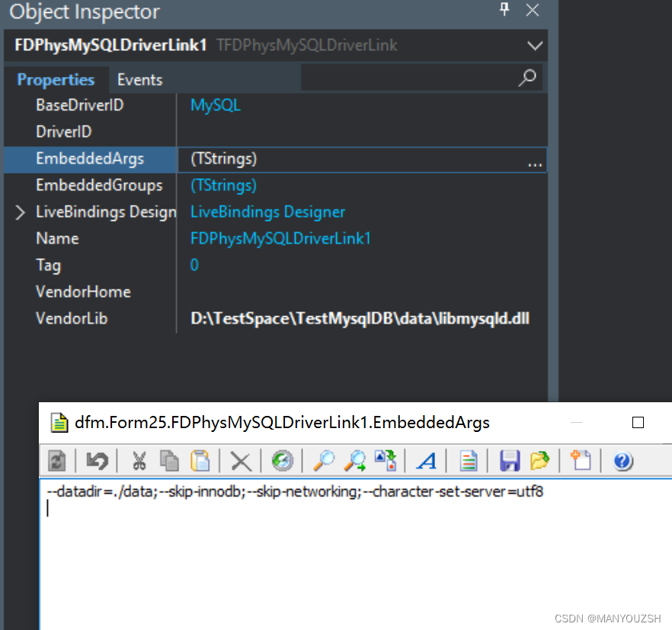The height and width of the screenshot is (630, 672).
Task: Select the VendorHome property label
Action: coord(84,292)
